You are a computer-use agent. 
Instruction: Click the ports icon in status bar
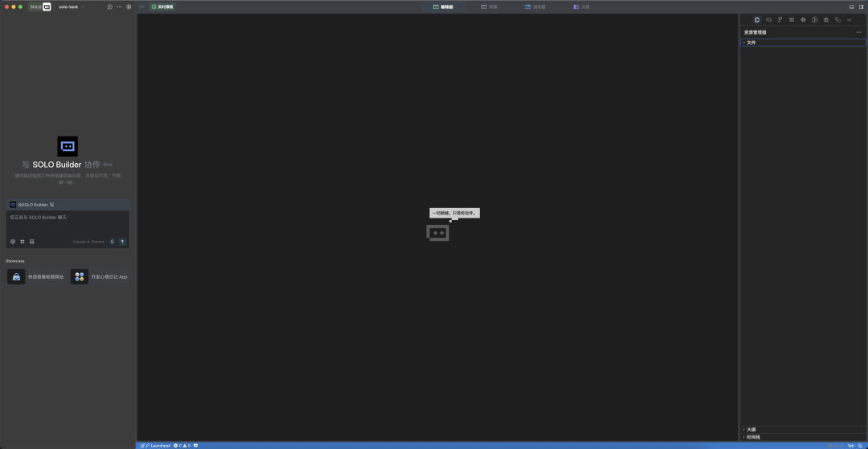pyautogui.click(x=195, y=446)
